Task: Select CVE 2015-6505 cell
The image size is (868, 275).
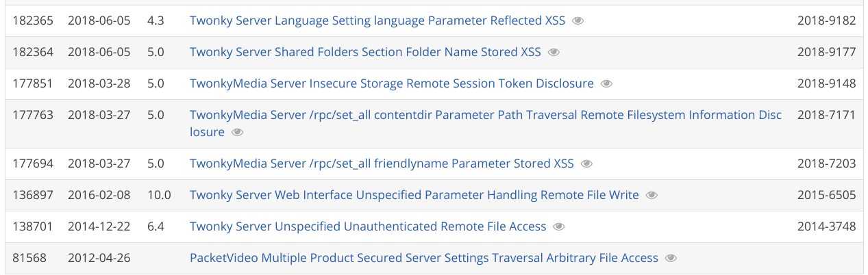Action: 826,196
